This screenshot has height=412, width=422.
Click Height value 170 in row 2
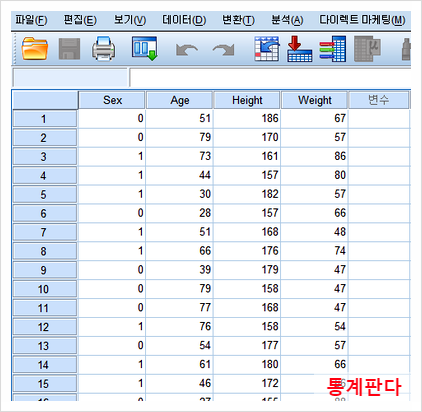coord(247,137)
